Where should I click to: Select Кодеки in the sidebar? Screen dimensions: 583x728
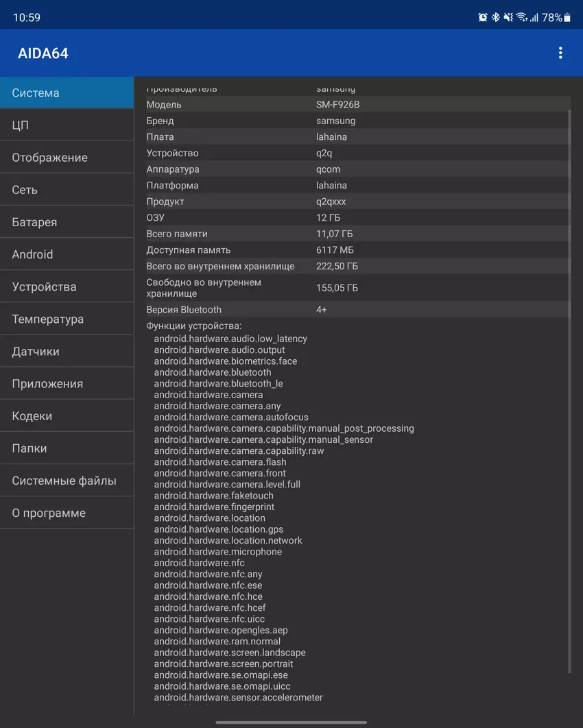[67, 416]
